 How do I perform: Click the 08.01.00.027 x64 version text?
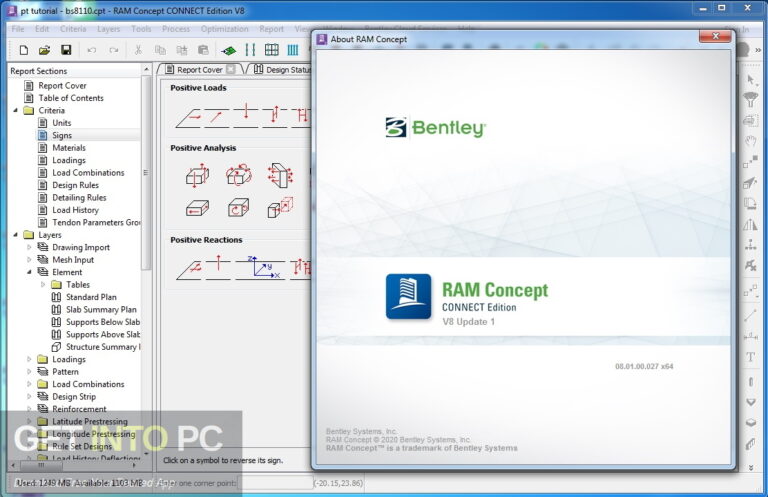pos(644,366)
